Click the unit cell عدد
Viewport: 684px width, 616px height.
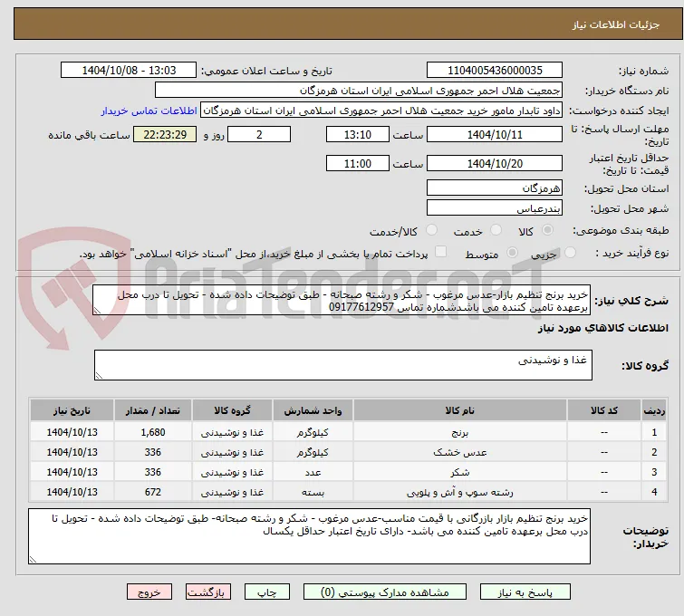pos(313,472)
